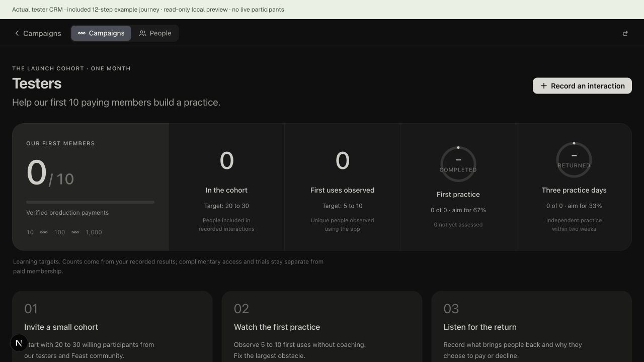The image size is (644, 362).
Task: Click the back chevron beside Campaigns
Action: point(17,33)
